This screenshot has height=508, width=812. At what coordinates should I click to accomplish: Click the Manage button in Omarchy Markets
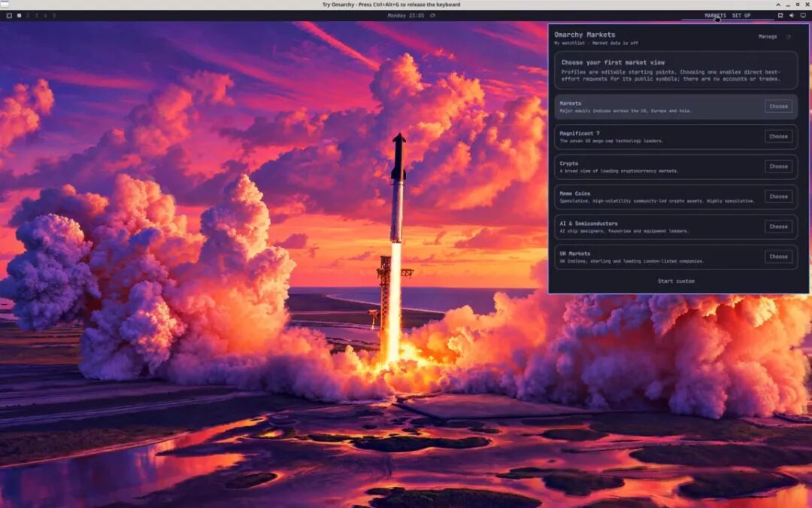coord(768,37)
